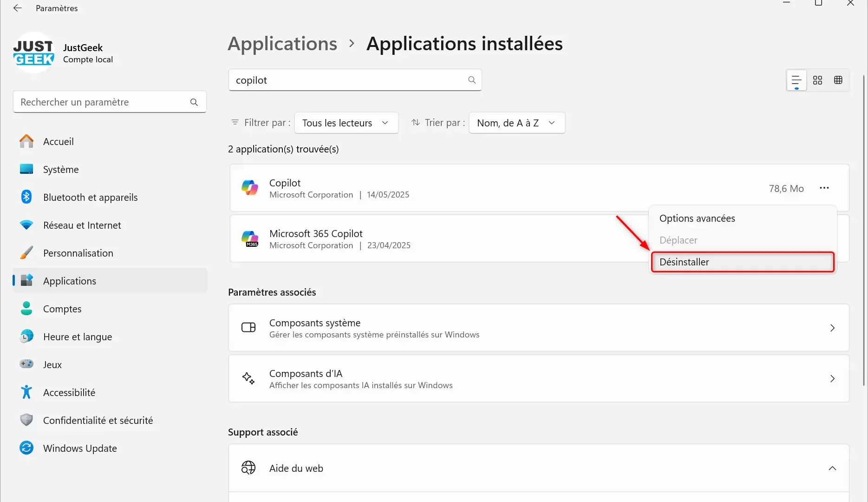
Task: Open Personnalisation settings
Action: [110, 253]
